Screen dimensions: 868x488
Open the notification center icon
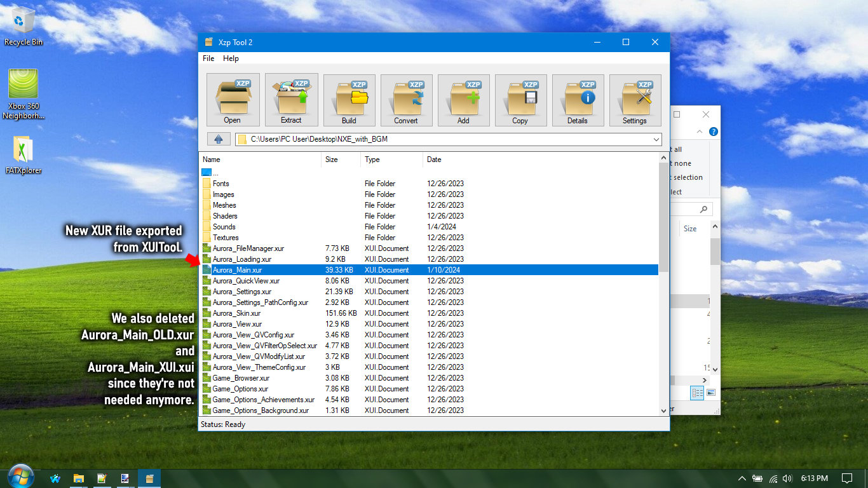[x=846, y=478]
